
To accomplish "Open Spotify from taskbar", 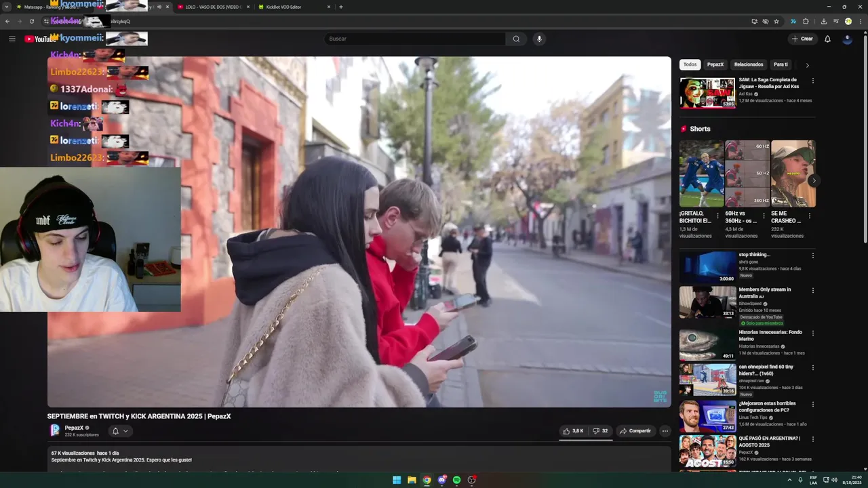I will pos(456,480).
